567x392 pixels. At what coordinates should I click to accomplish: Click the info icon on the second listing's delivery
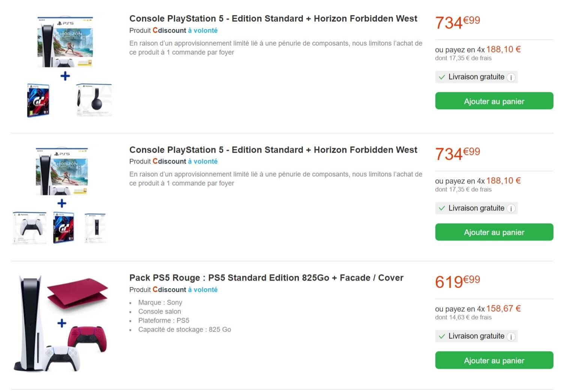click(x=511, y=209)
